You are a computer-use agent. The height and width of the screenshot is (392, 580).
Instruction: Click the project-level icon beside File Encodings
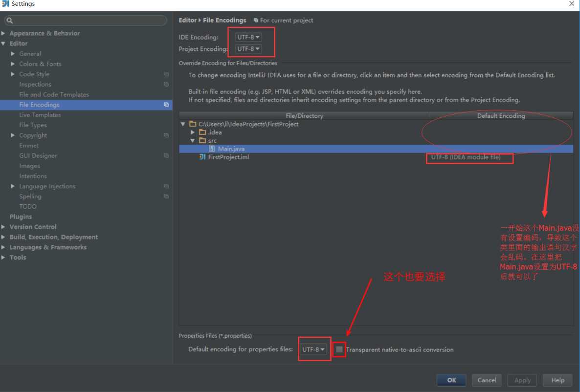166,105
